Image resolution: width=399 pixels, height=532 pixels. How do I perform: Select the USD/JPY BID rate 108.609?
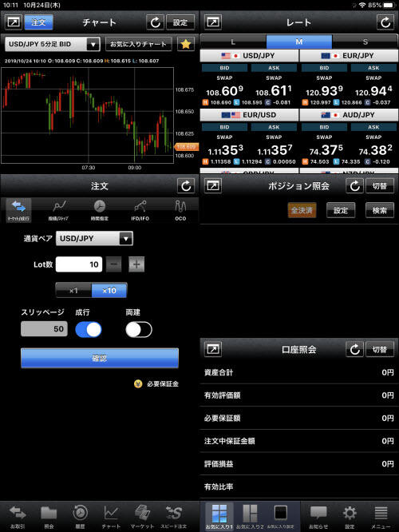click(x=224, y=91)
